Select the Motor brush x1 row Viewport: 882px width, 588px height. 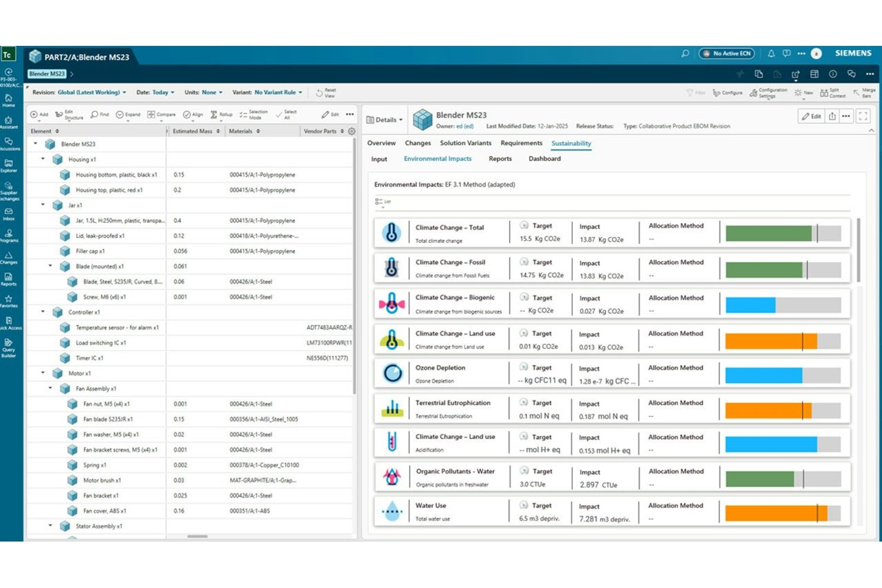pyautogui.click(x=191, y=480)
